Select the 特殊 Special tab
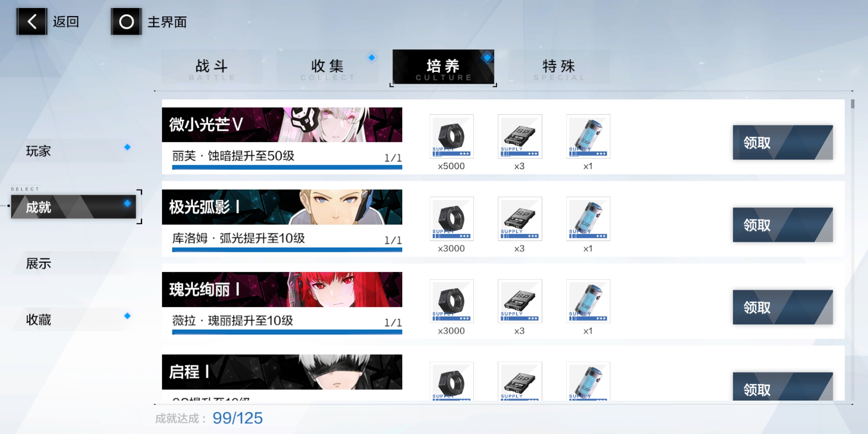The height and width of the screenshot is (434, 868). point(559,67)
